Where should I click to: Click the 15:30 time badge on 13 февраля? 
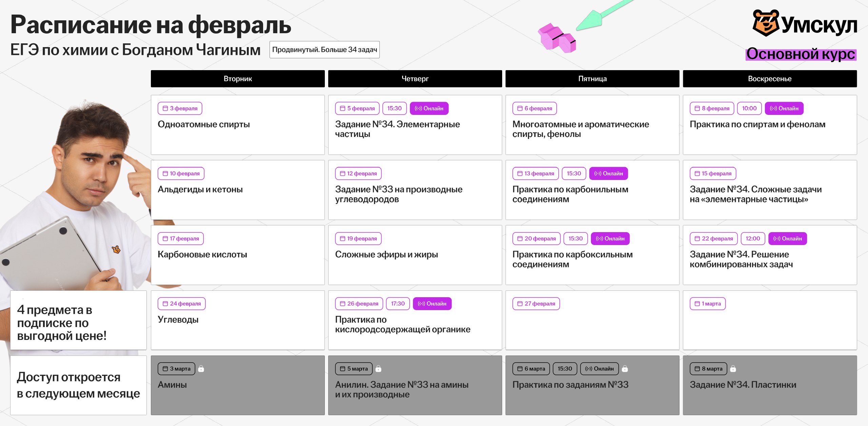coord(574,174)
